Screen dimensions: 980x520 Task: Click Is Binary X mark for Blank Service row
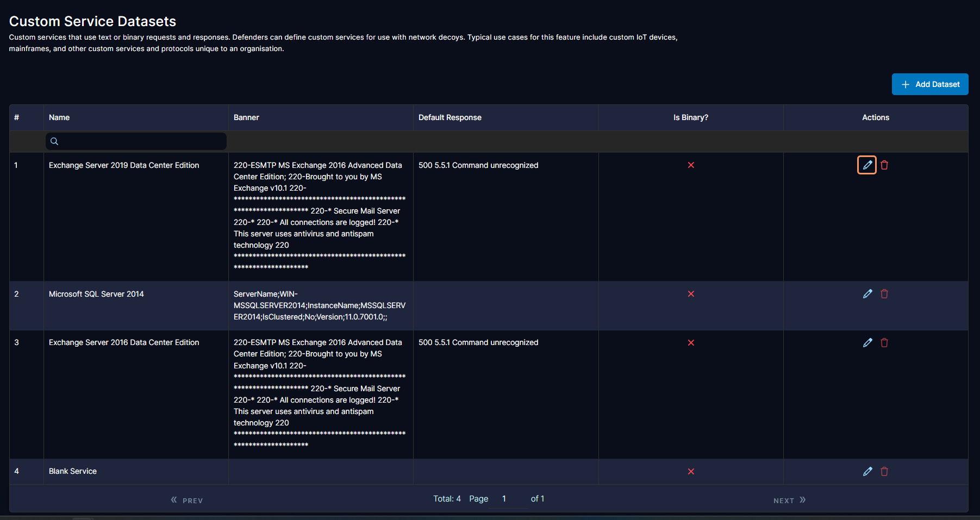coord(691,472)
